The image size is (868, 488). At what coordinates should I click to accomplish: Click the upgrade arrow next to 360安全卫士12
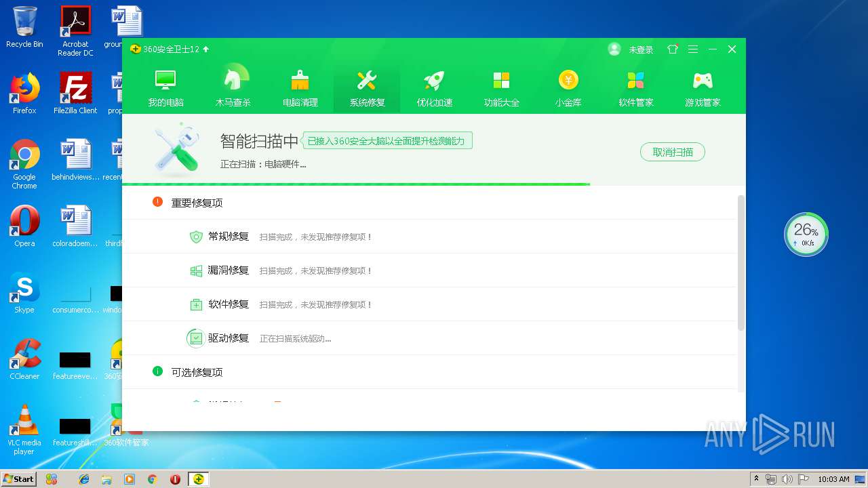coord(206,49)
